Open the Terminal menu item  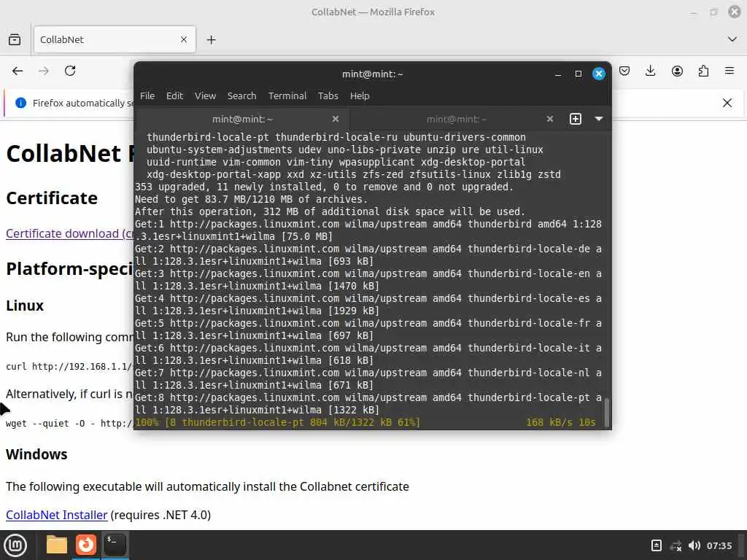coord(287,96)
